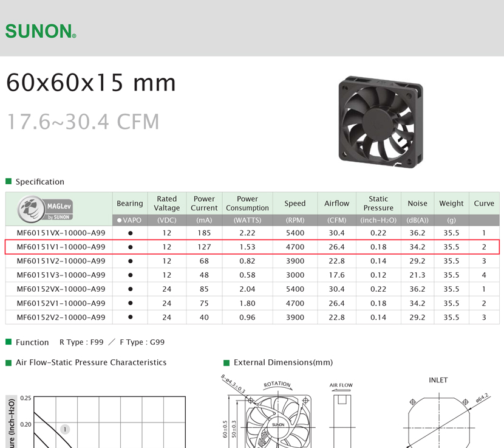Click the bearing dot for MF60151V3-10000-A99
Viewport: 504px width, 448px height.
[130, 275]
